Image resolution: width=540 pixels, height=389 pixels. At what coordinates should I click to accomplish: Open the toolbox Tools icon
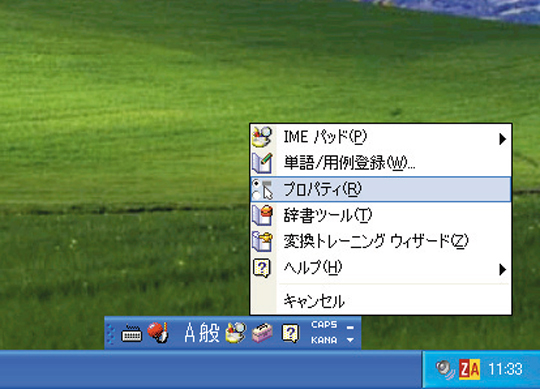(262, 333)
